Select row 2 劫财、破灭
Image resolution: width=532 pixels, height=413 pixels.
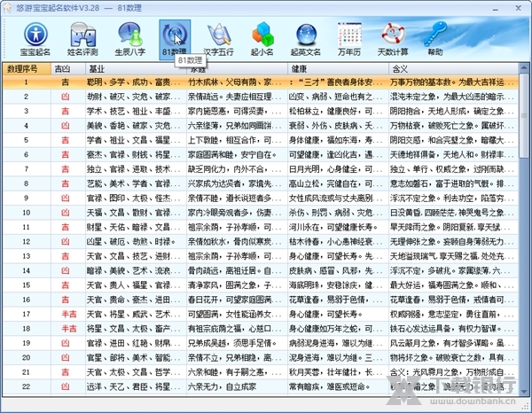[x=261, y=97]
